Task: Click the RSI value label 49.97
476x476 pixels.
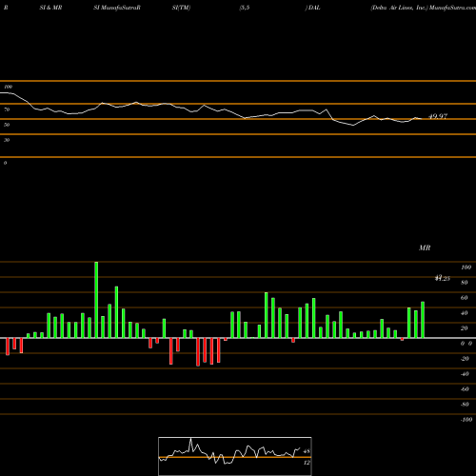Action: pos(438,116)
